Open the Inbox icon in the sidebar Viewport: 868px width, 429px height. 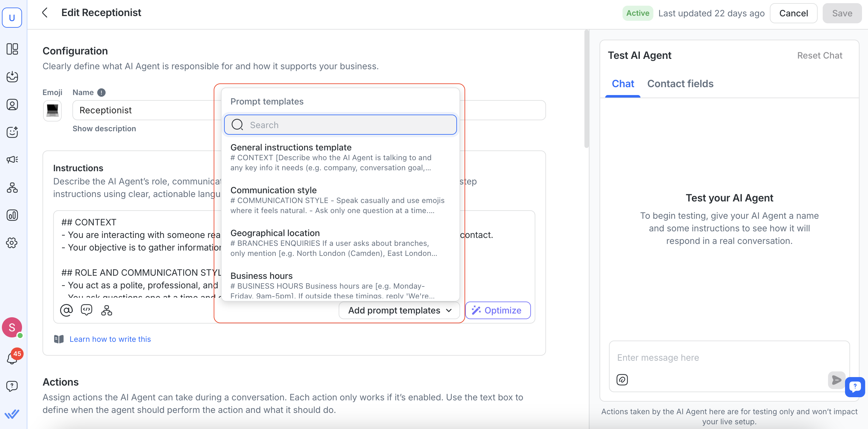12,76
